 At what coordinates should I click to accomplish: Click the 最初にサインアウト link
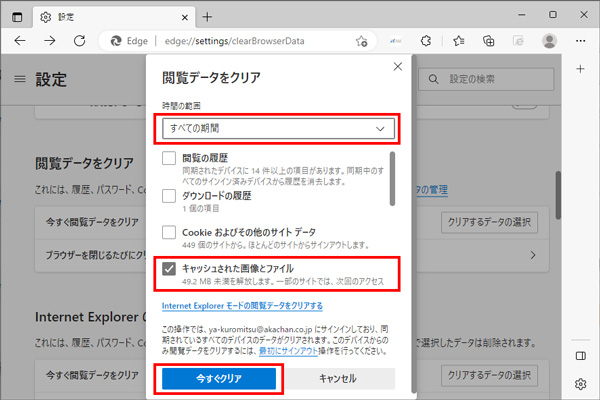[x=289, y=351]
